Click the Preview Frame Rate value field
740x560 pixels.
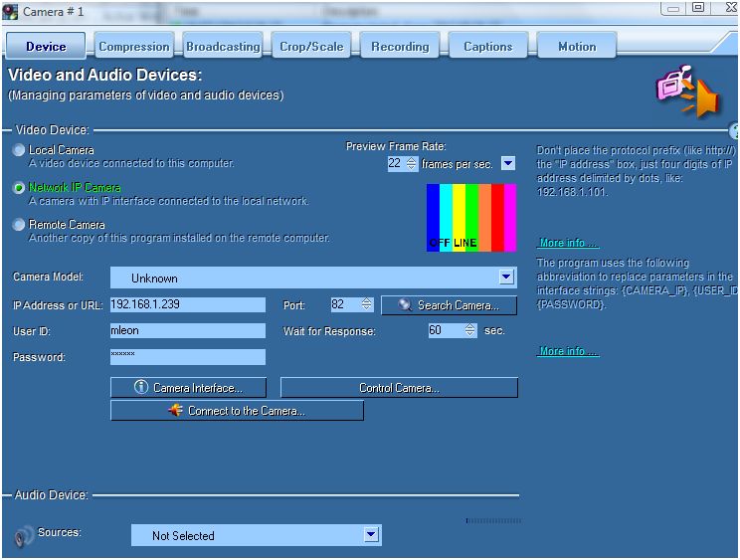coord(397,164)
